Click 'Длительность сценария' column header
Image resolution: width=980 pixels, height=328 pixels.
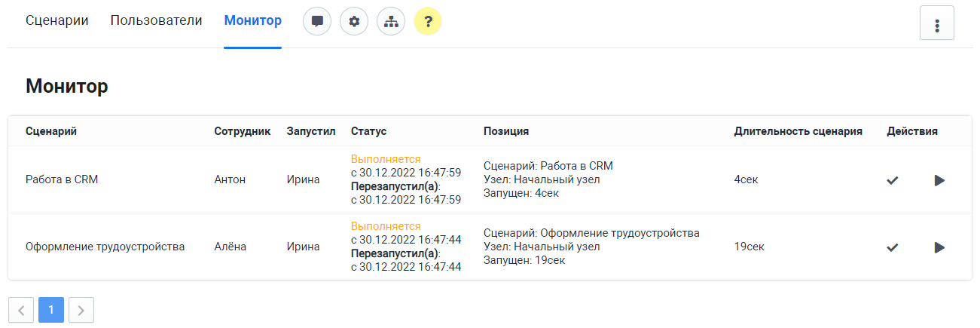click(x=798, y=131)
